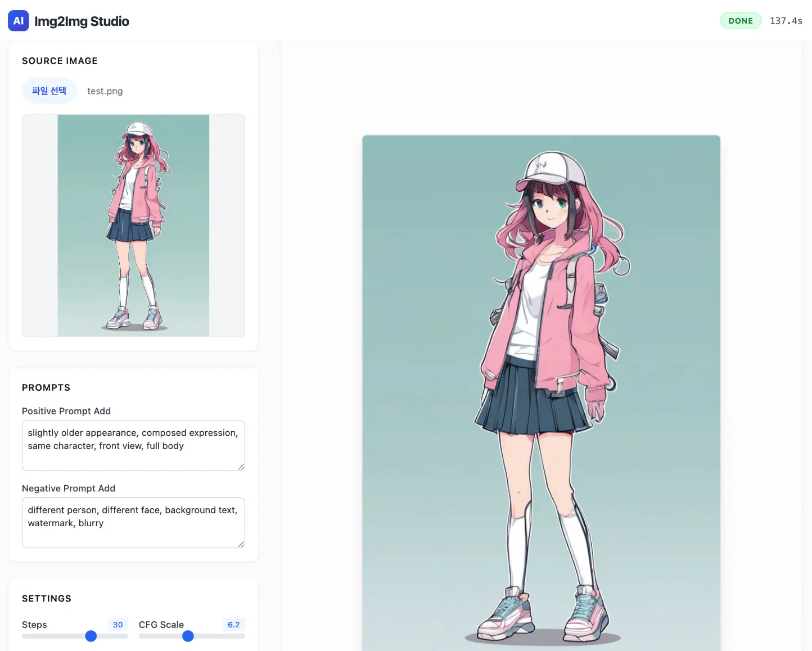The image size is (812, 651).
Task: Click the Positive Prompt Add label
Action: [x=66, y=411]
